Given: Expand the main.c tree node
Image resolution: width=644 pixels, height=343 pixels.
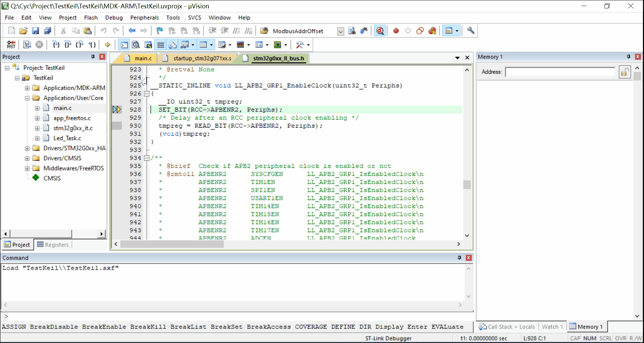Looking at the screenshot, I should 37,108.
